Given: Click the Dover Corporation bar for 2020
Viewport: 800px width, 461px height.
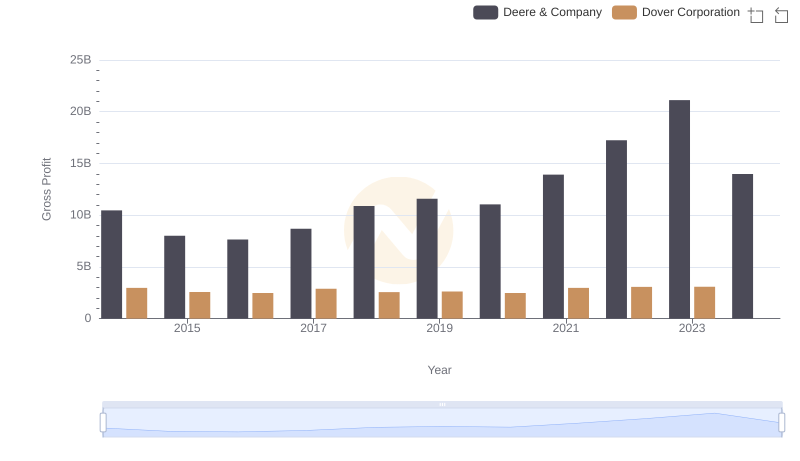Looking at the screenshot, I should point(515,305).
